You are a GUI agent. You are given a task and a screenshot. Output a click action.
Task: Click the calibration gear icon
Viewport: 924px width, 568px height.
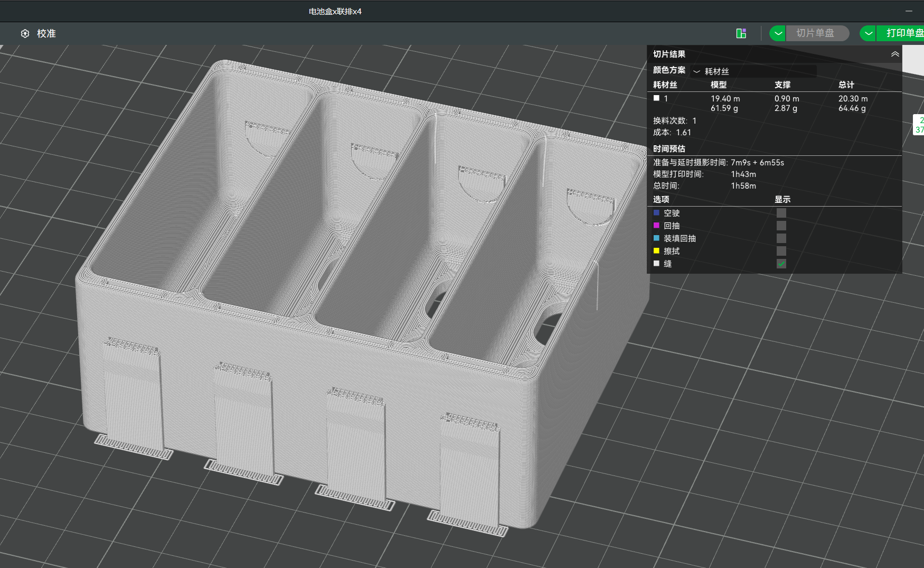[25, 33]
